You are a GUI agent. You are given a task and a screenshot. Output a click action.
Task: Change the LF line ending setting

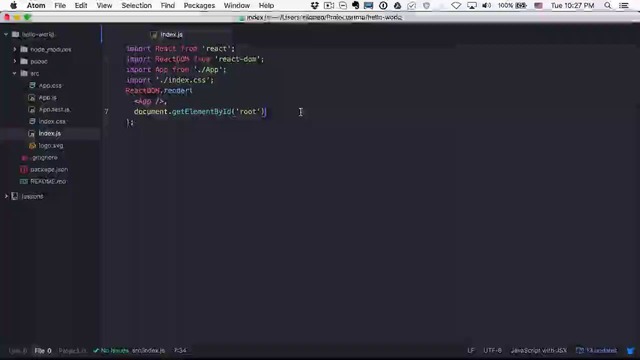click(471, 351)
